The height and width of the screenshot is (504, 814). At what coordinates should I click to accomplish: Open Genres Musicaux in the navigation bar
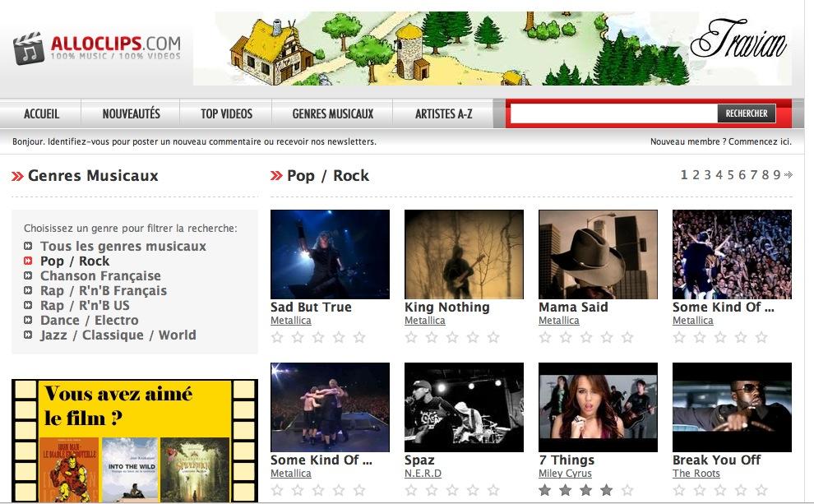pyautogui.click(x=333, y=113)
